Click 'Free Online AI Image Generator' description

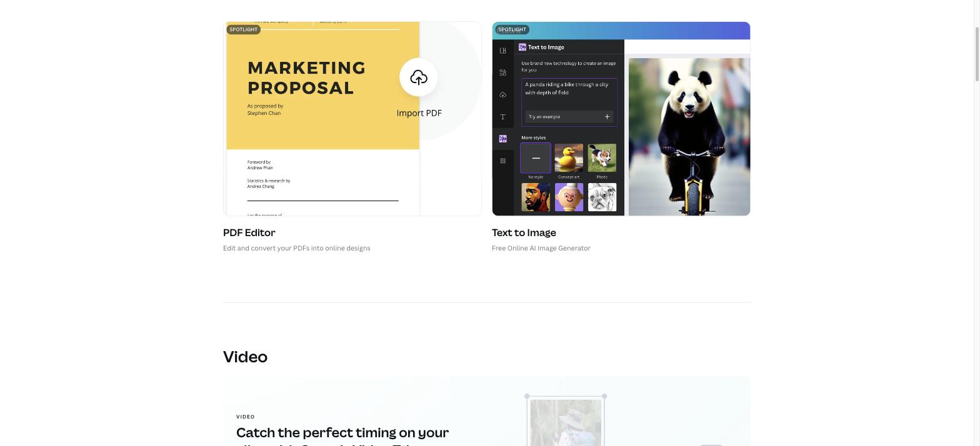click(x=541, y=248)
